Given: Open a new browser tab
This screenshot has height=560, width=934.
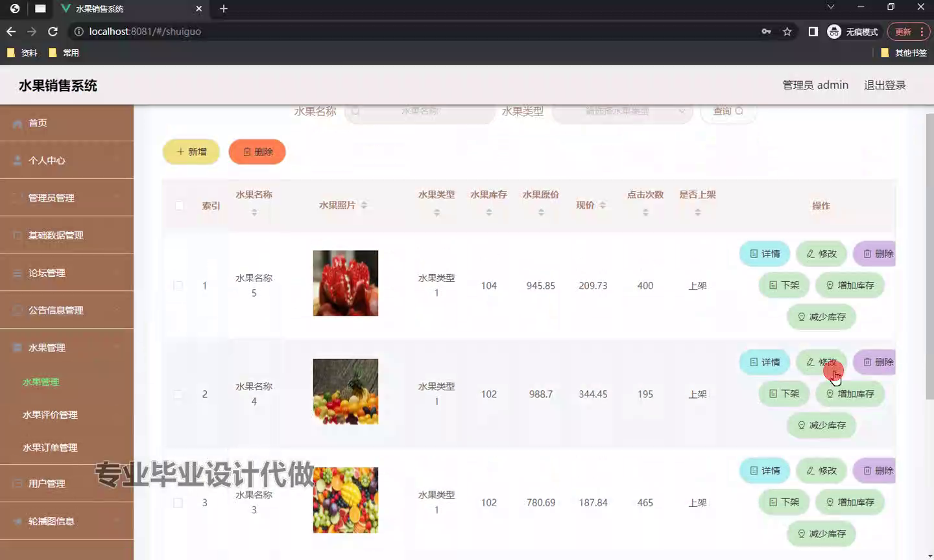Looking at the screenshot, I should pos(224,8).
